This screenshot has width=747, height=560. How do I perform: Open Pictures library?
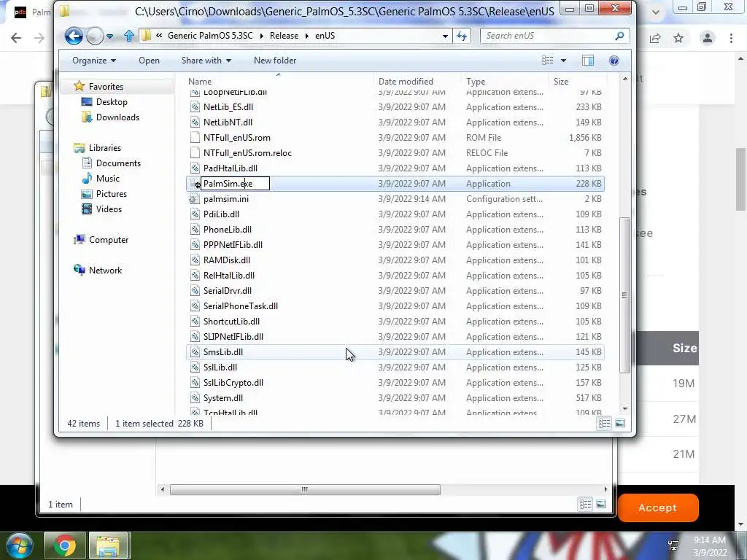tap(111, 194)
